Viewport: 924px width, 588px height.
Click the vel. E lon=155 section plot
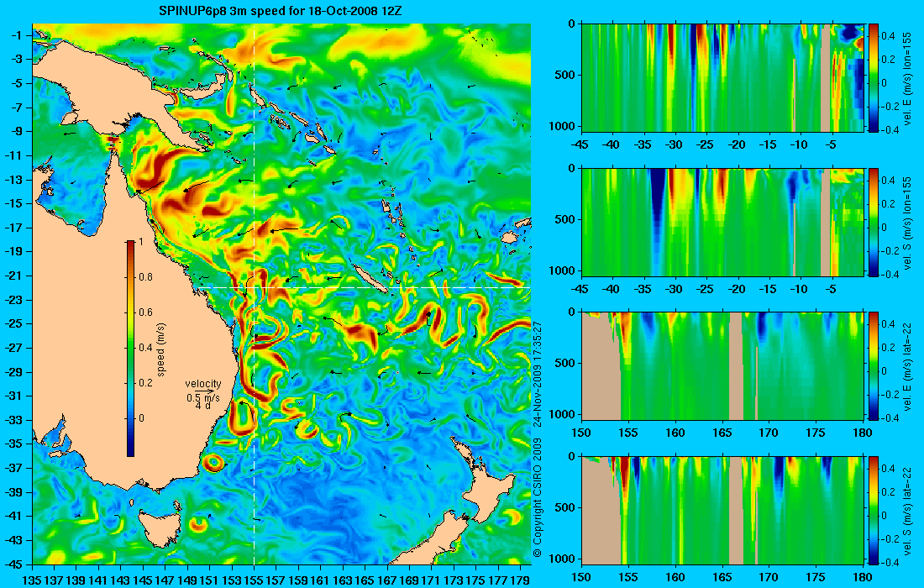[722, 78]
